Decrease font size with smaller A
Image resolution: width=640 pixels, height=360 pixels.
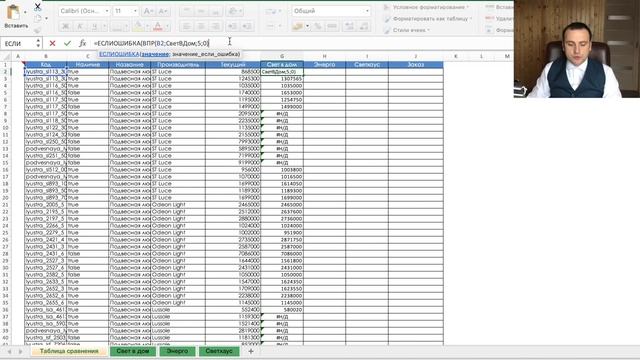[x=163, y=11]
